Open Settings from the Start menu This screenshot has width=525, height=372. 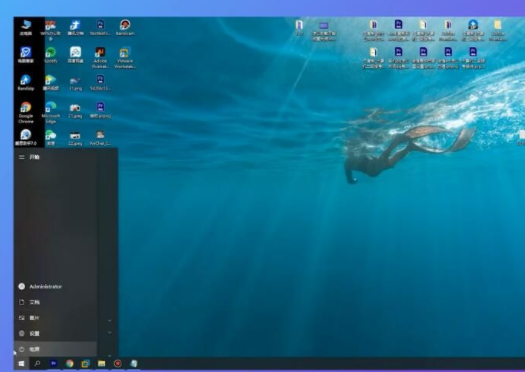pos(56,333)
